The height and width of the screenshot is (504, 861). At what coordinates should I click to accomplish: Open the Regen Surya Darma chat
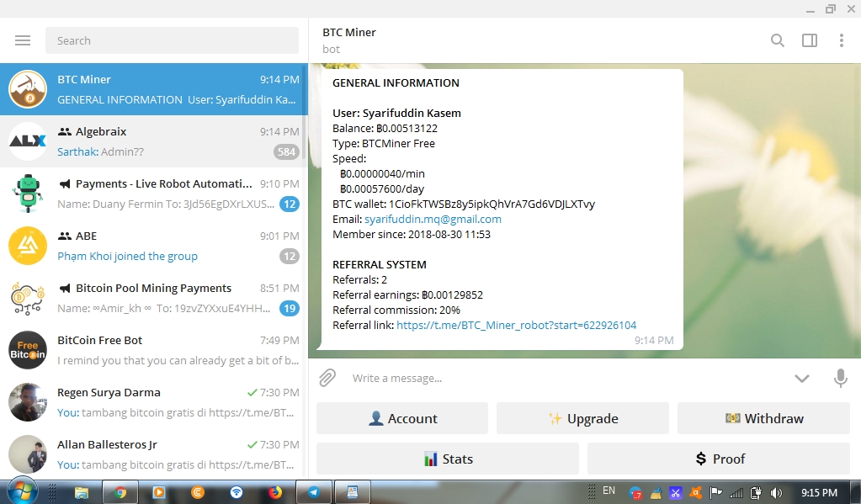pyautogui.click(x=154, y=402)
